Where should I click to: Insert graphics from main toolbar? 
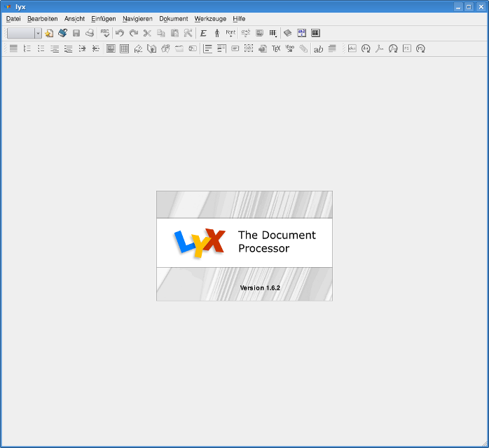259,33
